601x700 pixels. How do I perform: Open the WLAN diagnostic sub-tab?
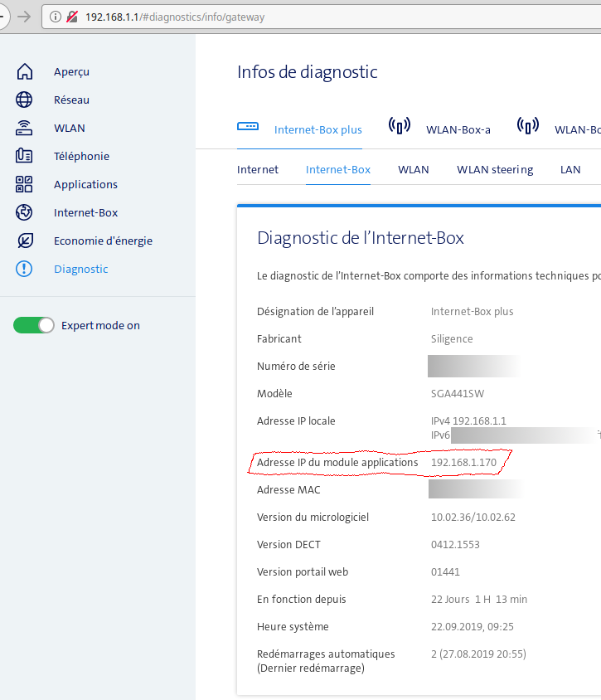414,170
